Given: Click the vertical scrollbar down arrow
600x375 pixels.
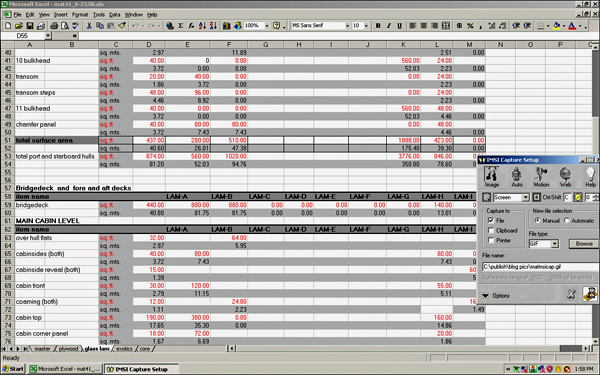Looking at the screenshot, I should click(x=596, y=341).
